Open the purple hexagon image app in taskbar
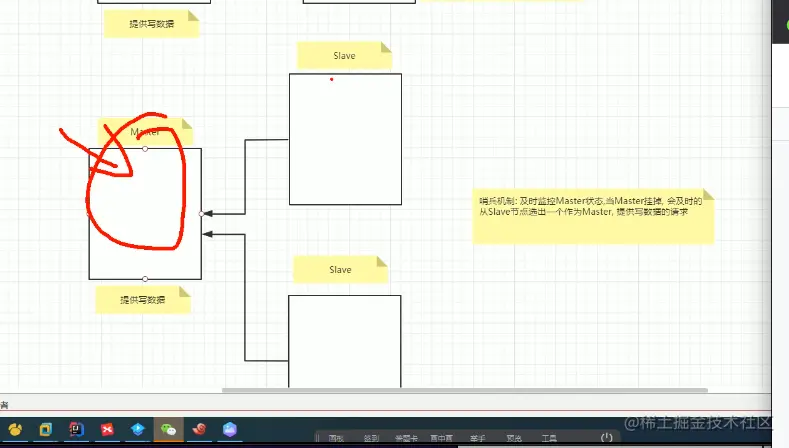Screen dimensions: 789x448 point(230,429)
